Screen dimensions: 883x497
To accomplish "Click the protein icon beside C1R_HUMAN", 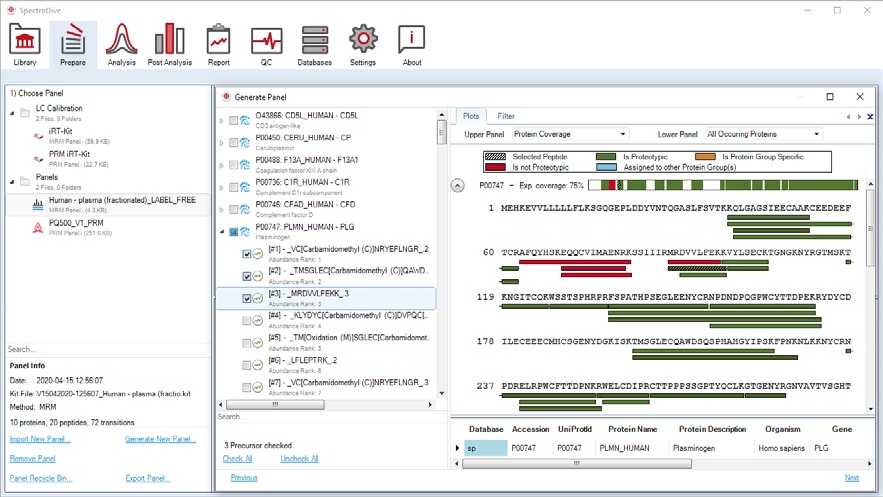I will [245, 187].
